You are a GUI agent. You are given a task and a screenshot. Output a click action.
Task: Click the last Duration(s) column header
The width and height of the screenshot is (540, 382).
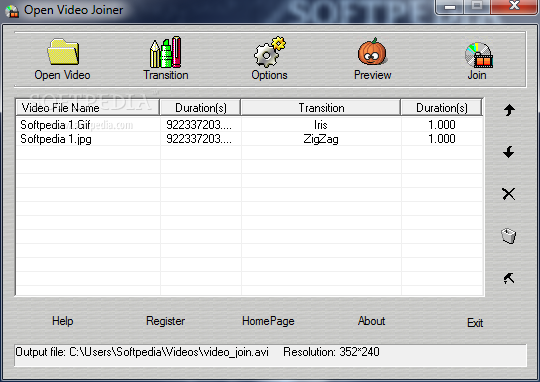(x=442, y=107)
